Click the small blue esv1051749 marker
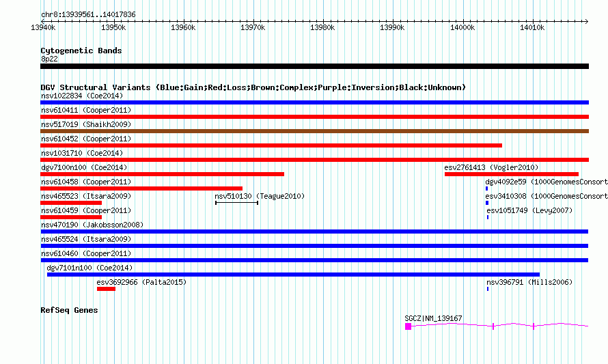 (488, 217)
